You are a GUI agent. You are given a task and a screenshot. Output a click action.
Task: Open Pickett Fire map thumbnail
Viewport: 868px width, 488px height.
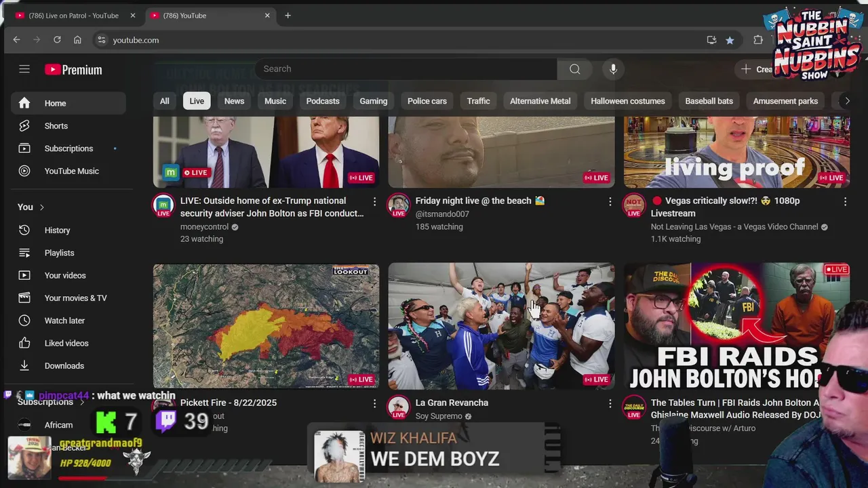pyautogui.click(x=266, y=326)
